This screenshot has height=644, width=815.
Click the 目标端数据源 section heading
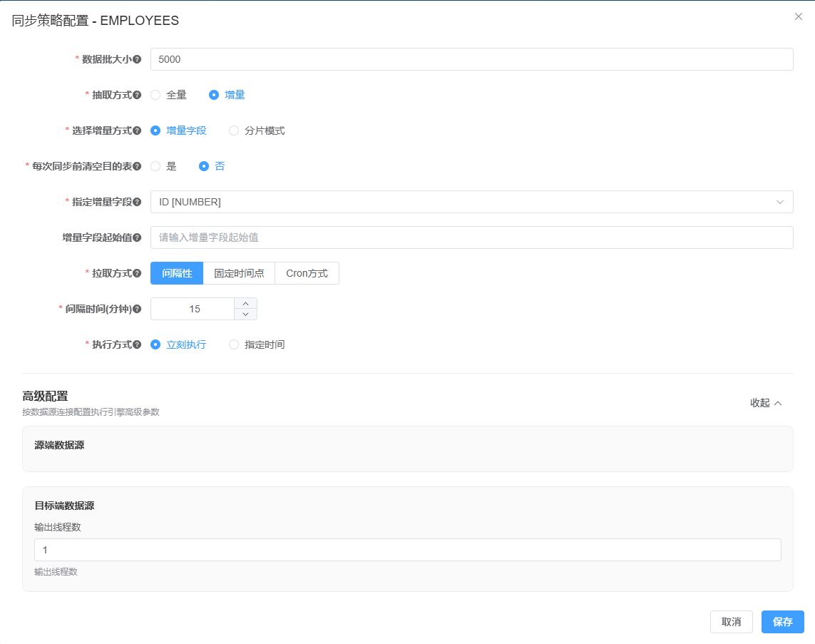tap(64, 506)
